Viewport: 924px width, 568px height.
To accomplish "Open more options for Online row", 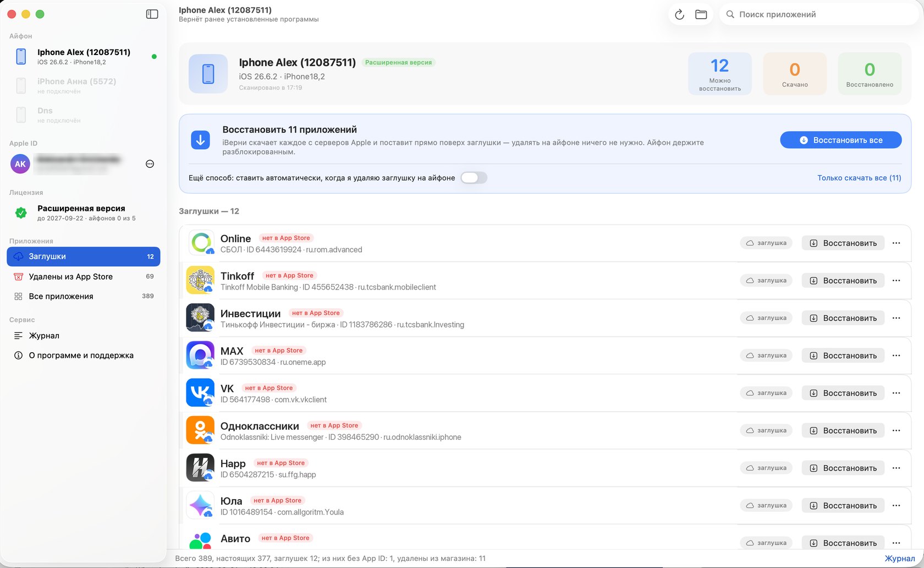I will point(896,243).
